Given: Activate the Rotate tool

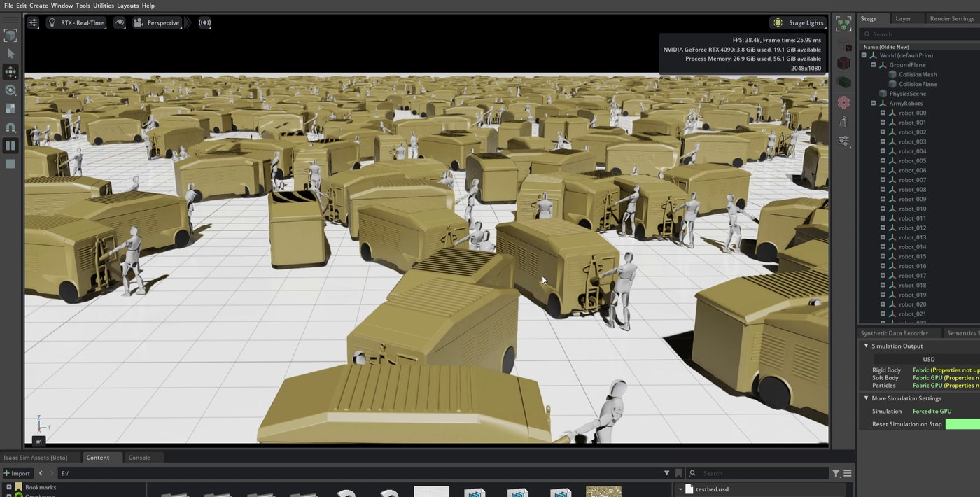Looking at the screenshot, I should 10,90.
